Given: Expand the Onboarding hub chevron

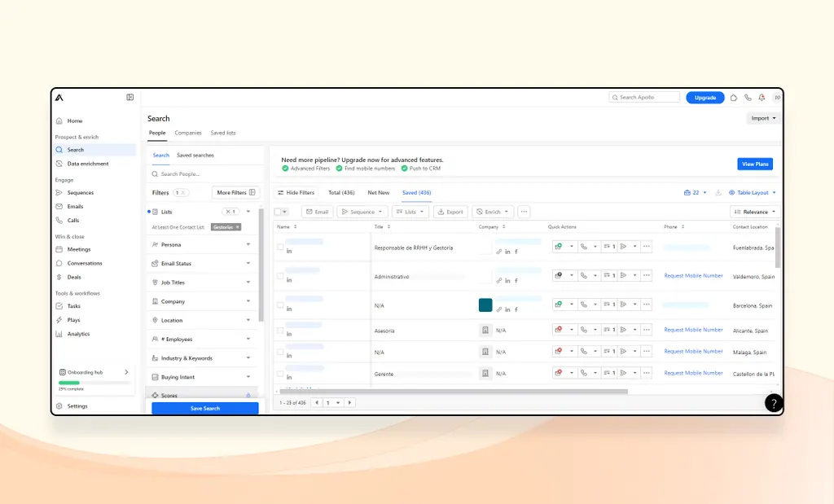Looking at the screenshot, I should pos(126,372).
